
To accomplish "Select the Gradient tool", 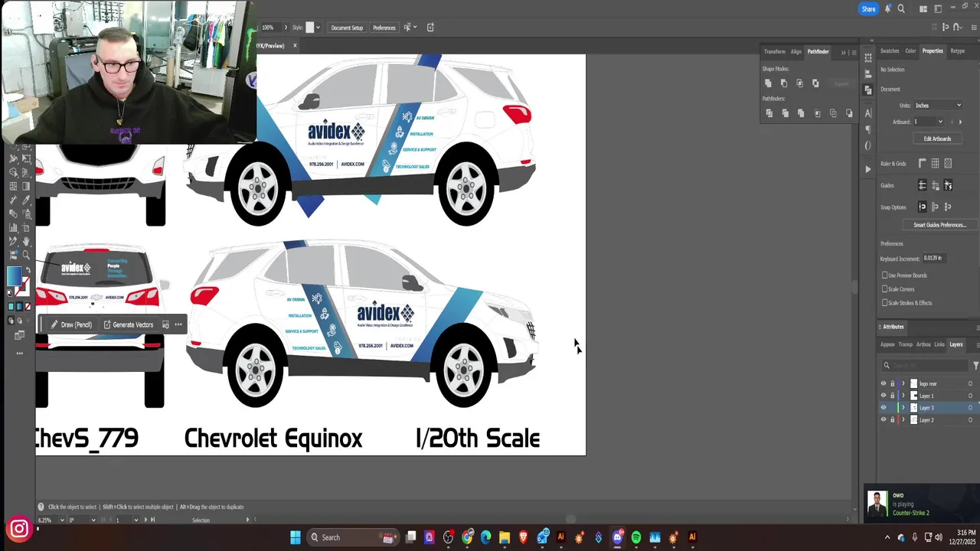I will 26,186.
